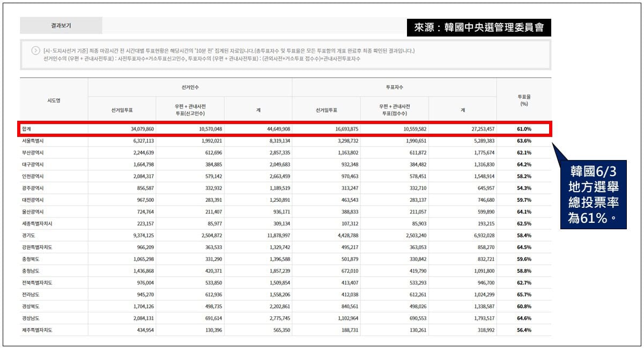Click the 선거인수 group header
This screenshot has width=644, height=349.
190,88
